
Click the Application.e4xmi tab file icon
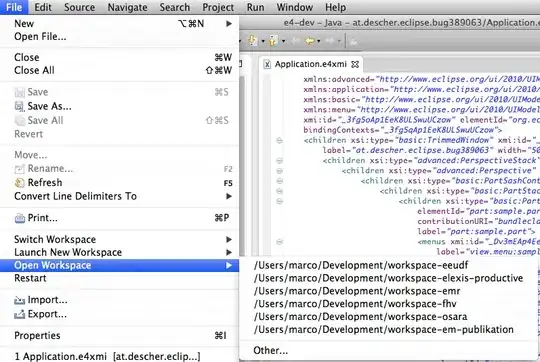pos(267,64)
